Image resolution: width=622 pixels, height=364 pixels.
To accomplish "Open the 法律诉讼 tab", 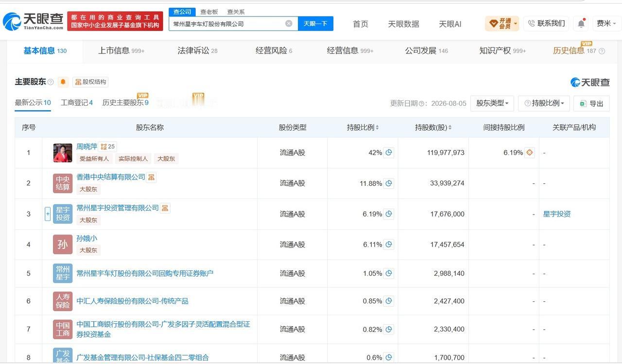I will [197, 50].
